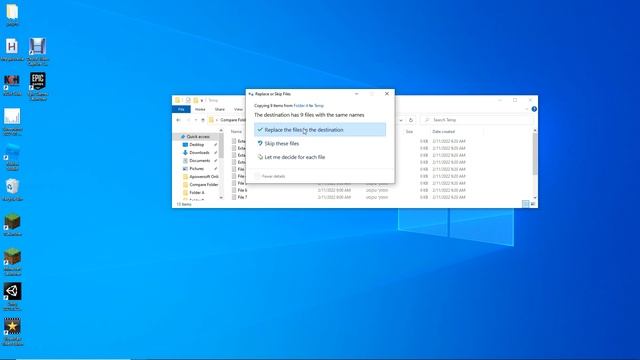Close the Replace or Skip Files dialog
Image resolution: width=640 pixels, height=360 pixels.
(x=387, y=94)
